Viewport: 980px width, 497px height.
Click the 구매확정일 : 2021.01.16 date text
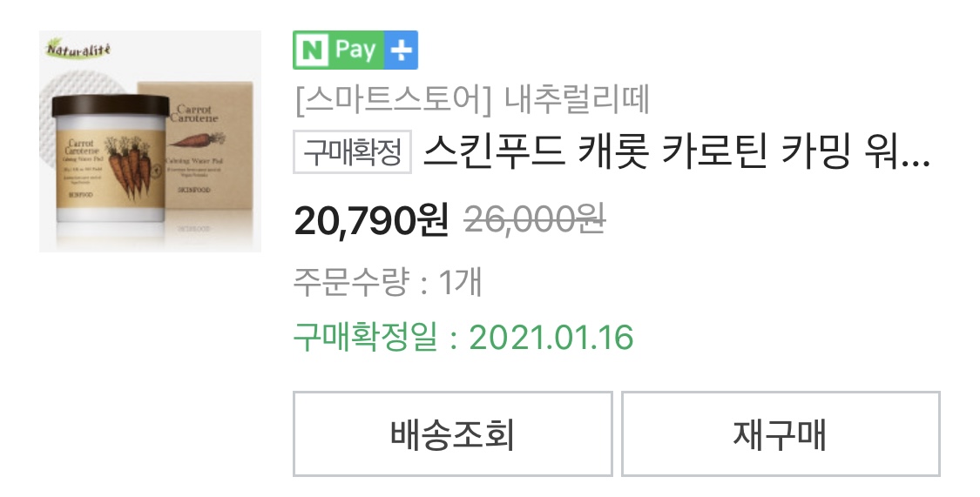click(x=463, y=337)
